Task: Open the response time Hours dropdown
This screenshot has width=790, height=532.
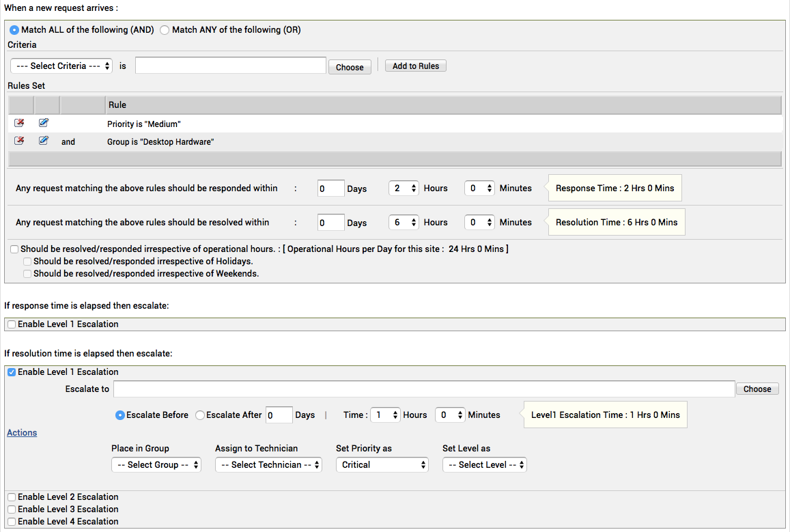Action: tap(403, 188)
